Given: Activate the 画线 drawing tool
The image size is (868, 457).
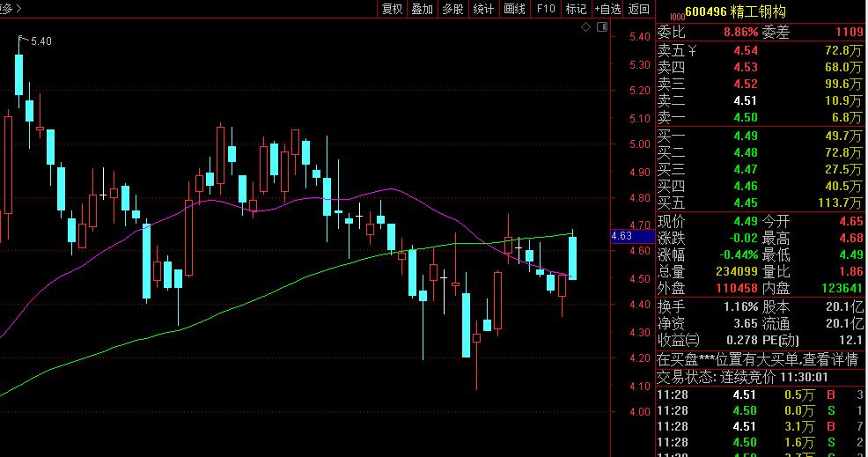Looking at the screenshot, I should click(x=514, y=9).
